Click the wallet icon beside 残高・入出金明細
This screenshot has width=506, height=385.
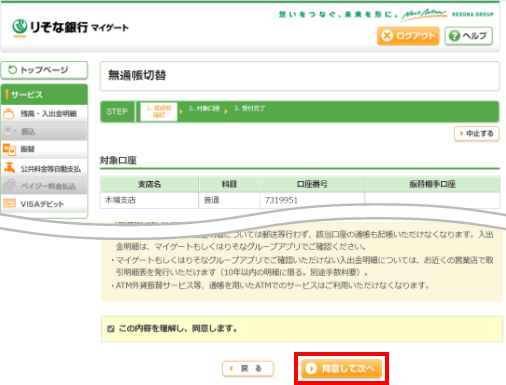9,114
